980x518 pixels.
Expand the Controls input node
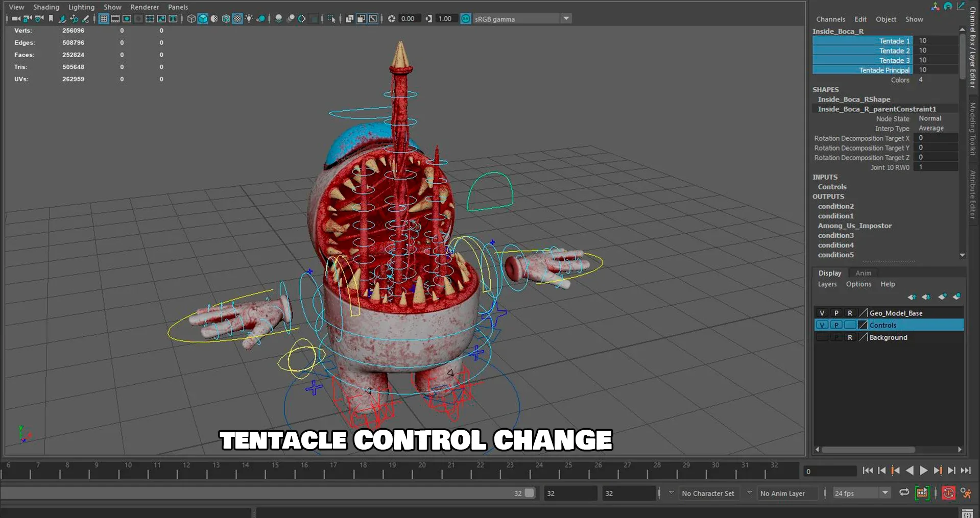(x=832, y=187)
